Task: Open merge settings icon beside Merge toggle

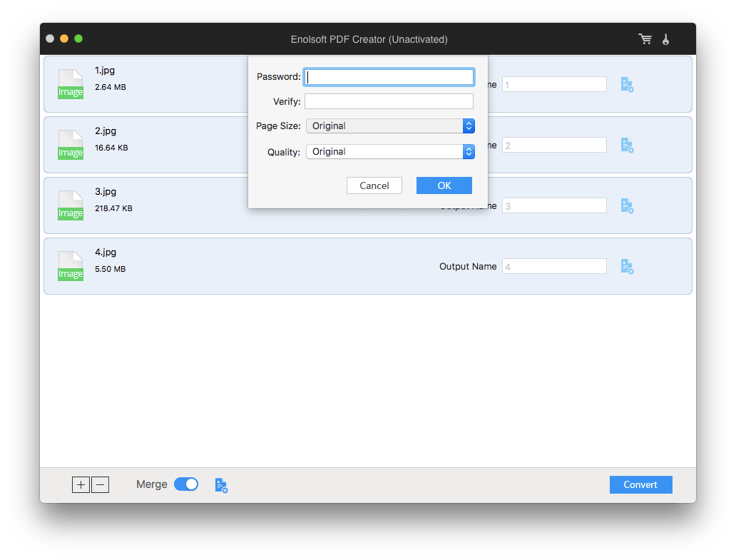Action: 222,485
